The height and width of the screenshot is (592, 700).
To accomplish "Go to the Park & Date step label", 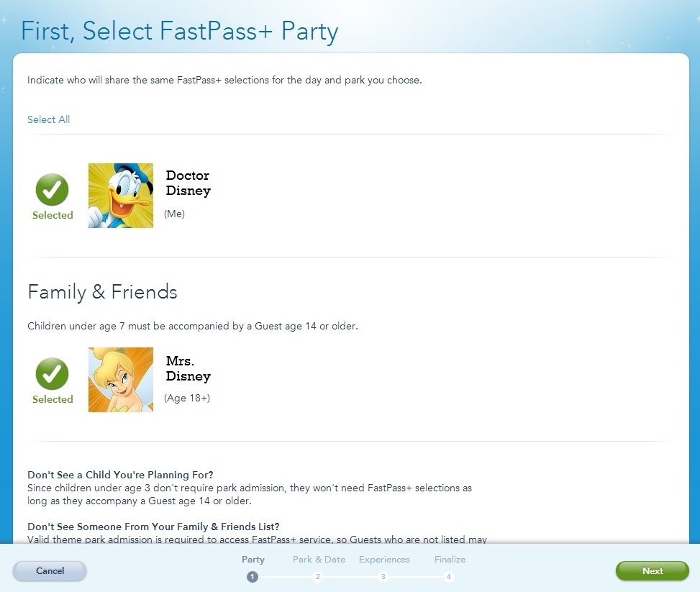I will 319,559.
